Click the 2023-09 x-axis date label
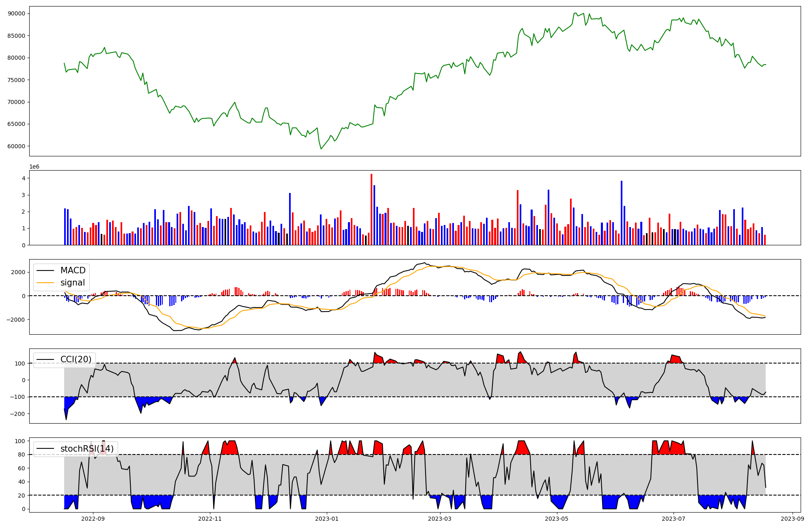 pos(792,519)
